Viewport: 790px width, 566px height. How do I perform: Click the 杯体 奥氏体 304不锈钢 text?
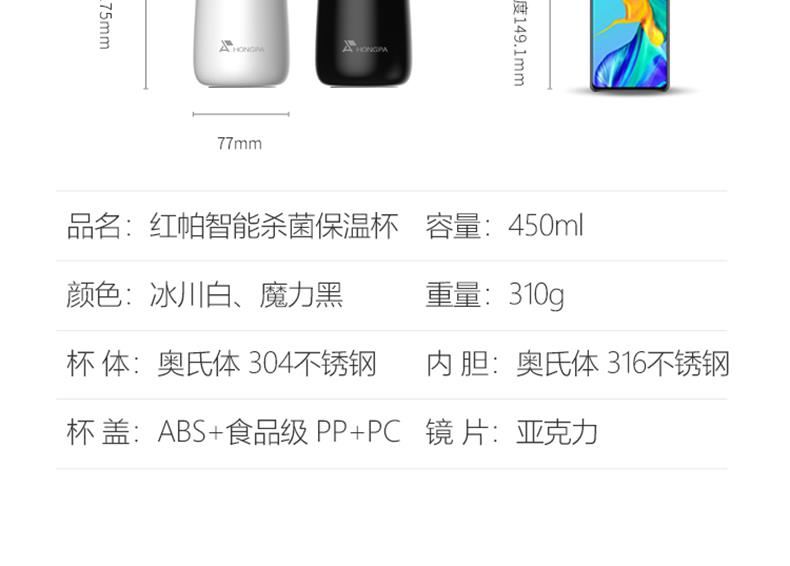pyautogui.click(x=221, y=363)
